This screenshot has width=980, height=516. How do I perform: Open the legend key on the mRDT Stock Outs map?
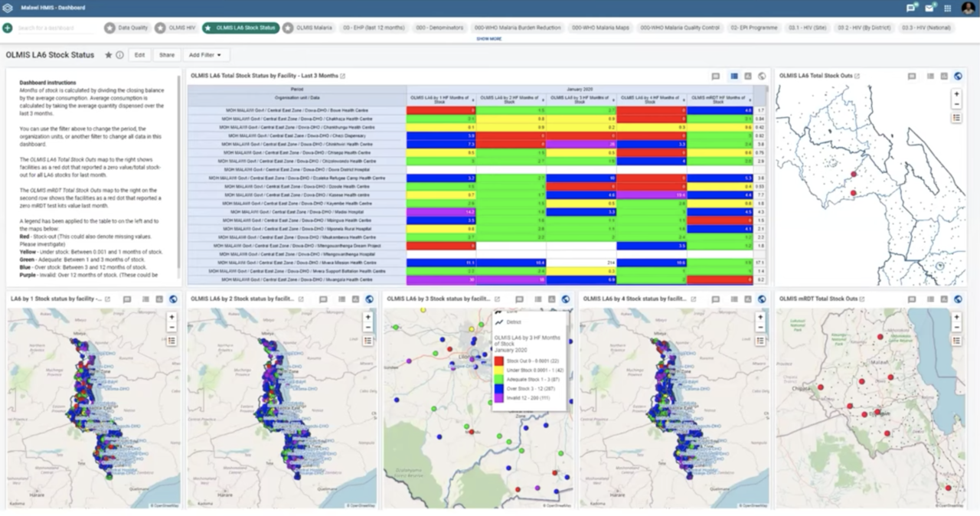(x=956, y=340)
